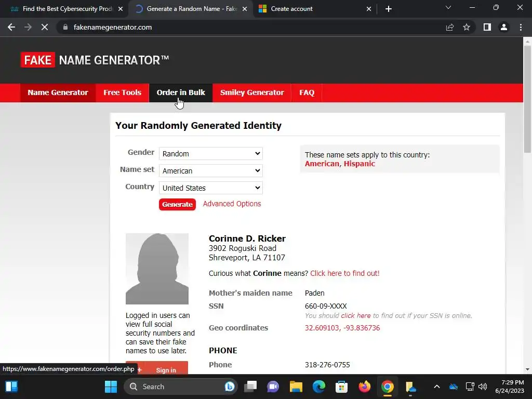Viewport: 532px width, 399px height.
Task: Stop loading the page with the X button
Action: pos(45,27)
